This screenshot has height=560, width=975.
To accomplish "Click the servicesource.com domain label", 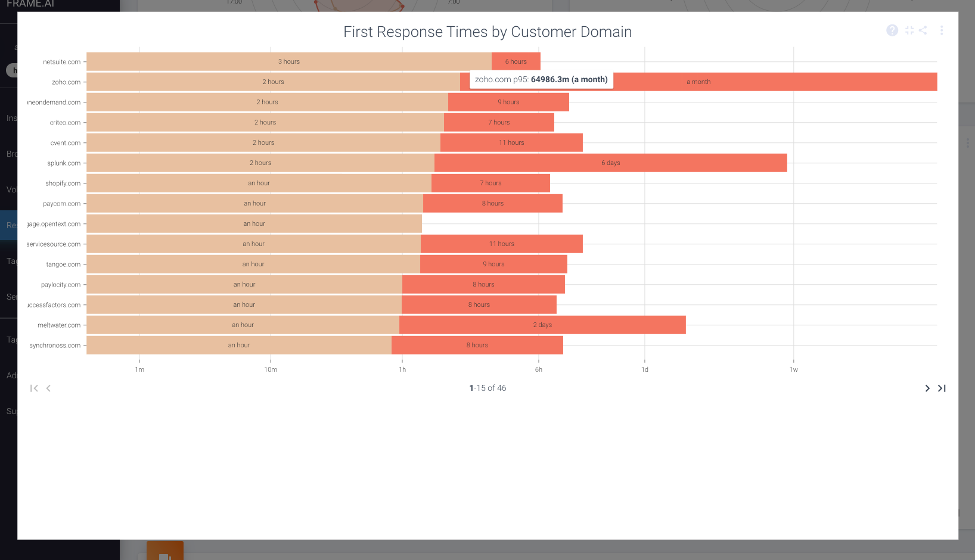I will [54, 244].
